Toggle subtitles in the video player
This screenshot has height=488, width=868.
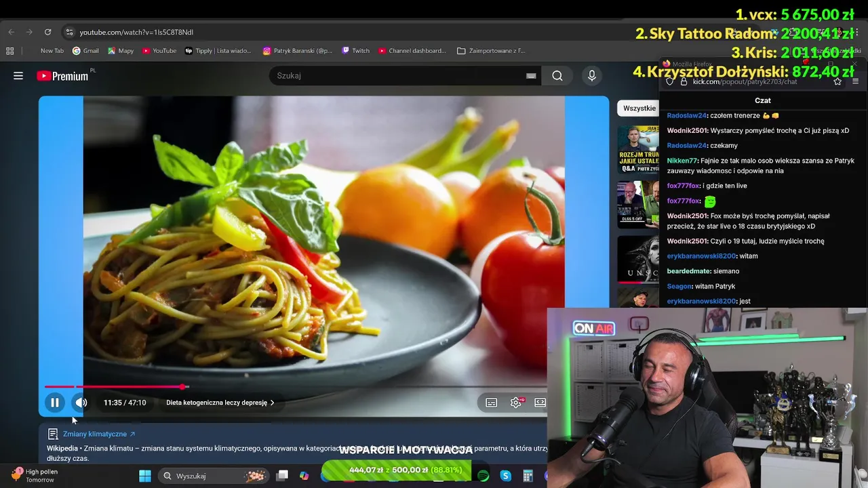[x=492, y=403]
